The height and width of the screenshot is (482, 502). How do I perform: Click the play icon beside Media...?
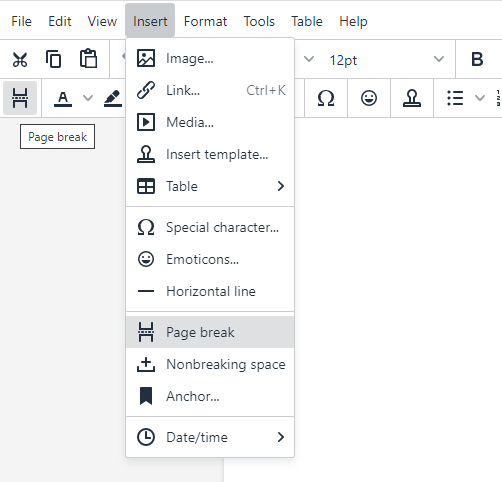[x=146, y=122]
